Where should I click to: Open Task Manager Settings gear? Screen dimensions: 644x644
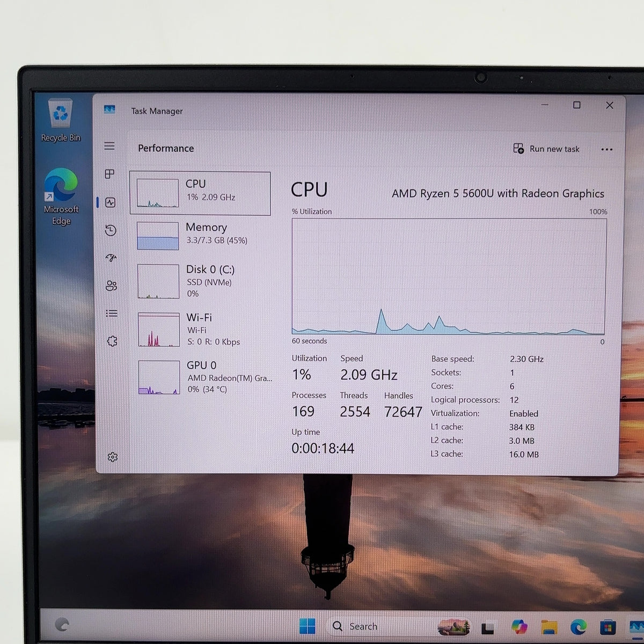coord(113,457)
